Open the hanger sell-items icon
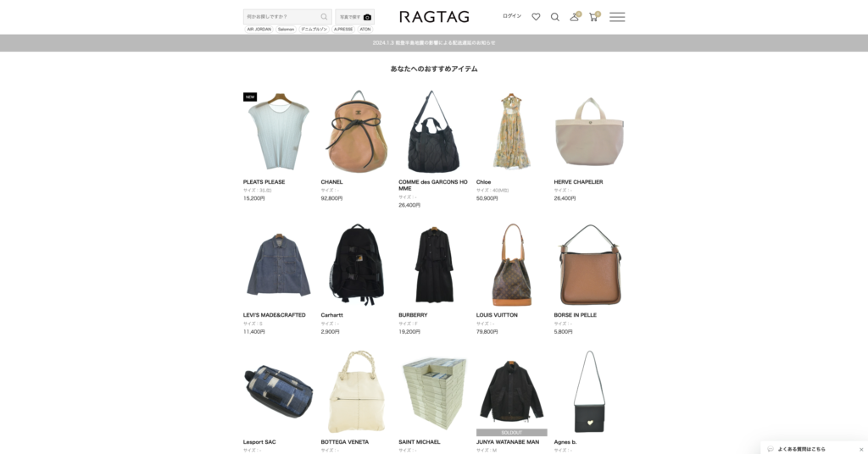 click(x=575, y=17)
